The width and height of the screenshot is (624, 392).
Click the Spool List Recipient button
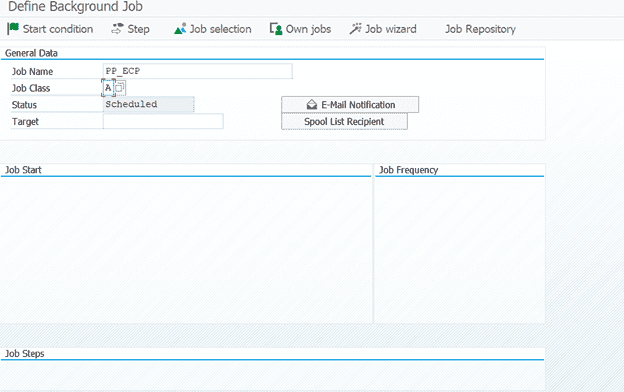344,121
